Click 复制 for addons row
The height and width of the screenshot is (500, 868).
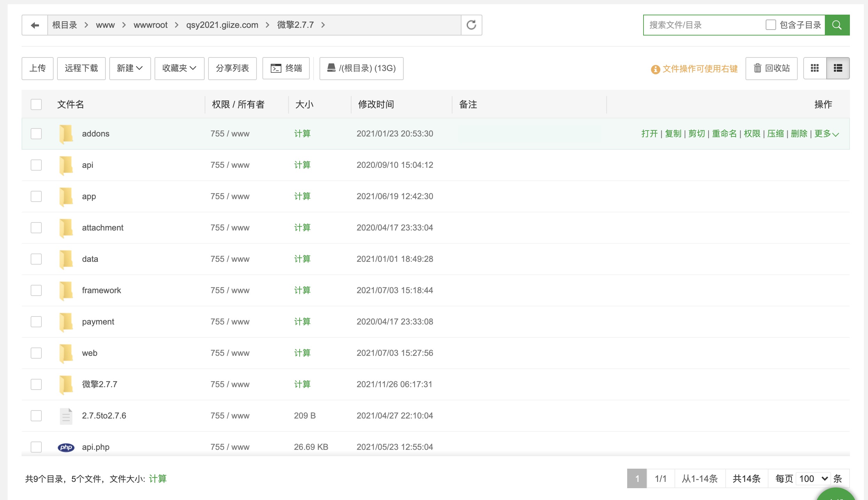(673, 134)
